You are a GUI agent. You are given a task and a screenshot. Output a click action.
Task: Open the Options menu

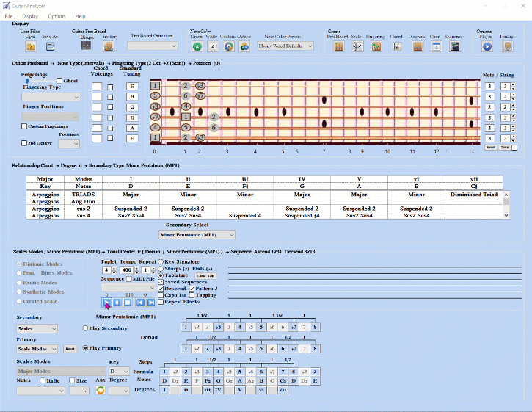coord(57,16)
